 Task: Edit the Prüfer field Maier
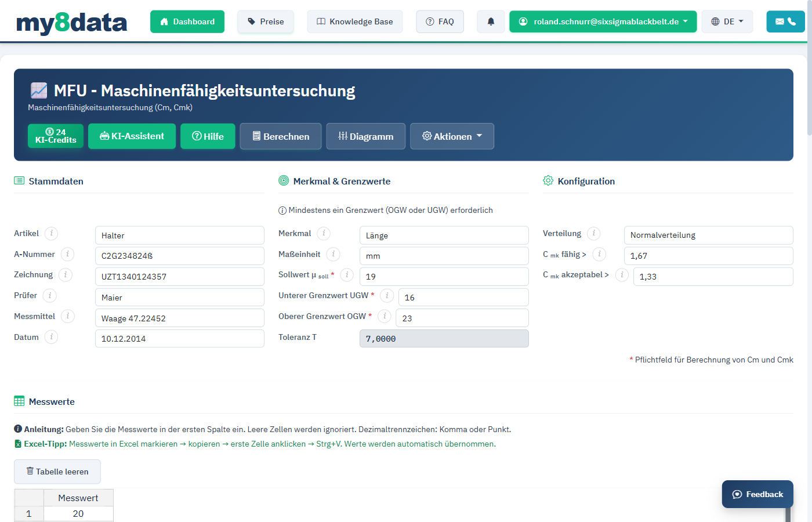point(179,298)
